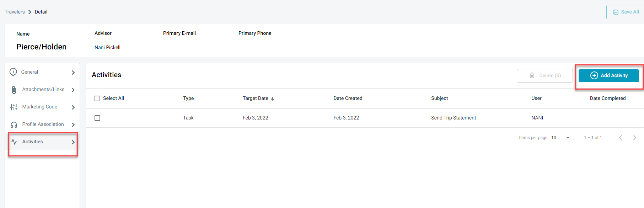This screenshot has height=208, width=644.
Task: Go to previous page of activities
Action: coord(621,138)
